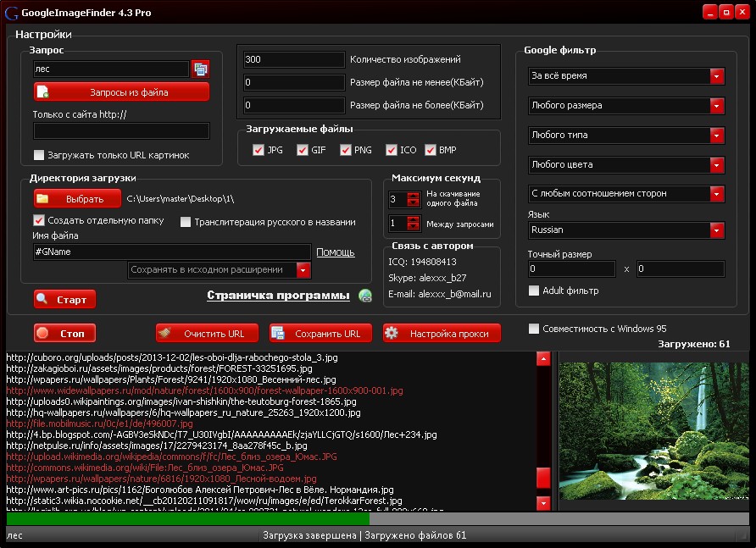Enable Загружать только URL картинок checkbox
756x548 pixels.
[39, 155]
